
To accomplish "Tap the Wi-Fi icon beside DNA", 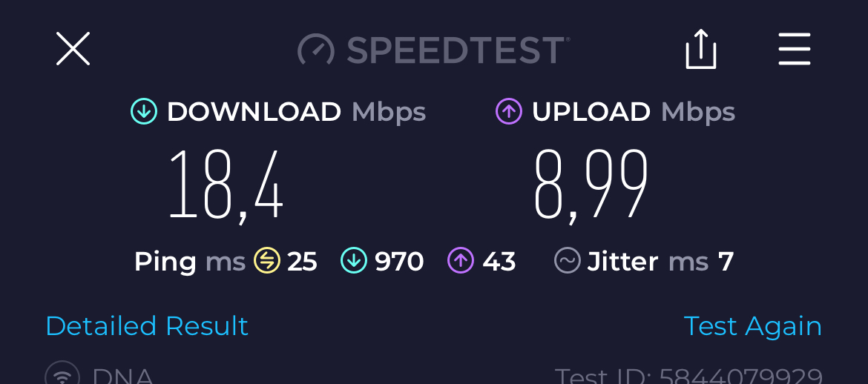I will (62, 374).
